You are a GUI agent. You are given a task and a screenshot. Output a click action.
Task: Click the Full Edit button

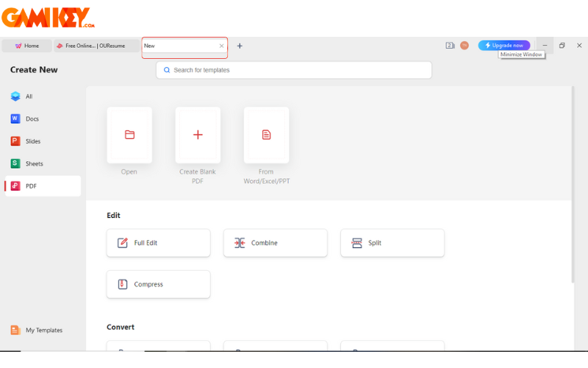[x=158, y=243]
